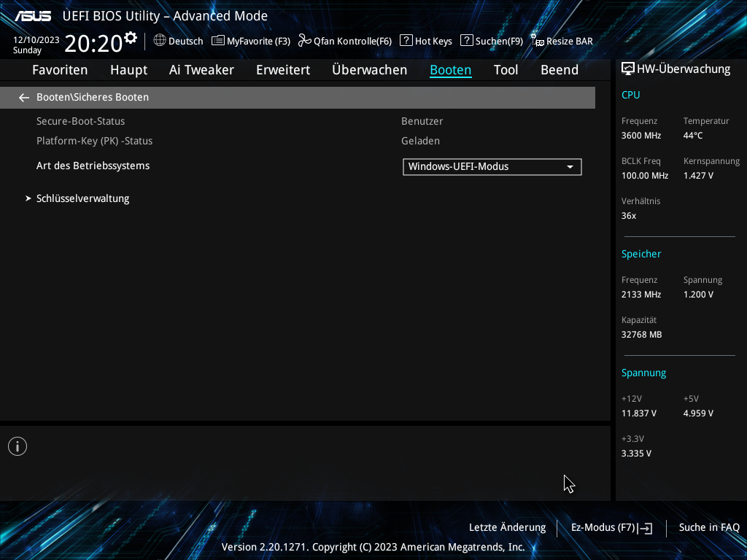
Task: Open the Tool tab
Action: tap(506, 70)
